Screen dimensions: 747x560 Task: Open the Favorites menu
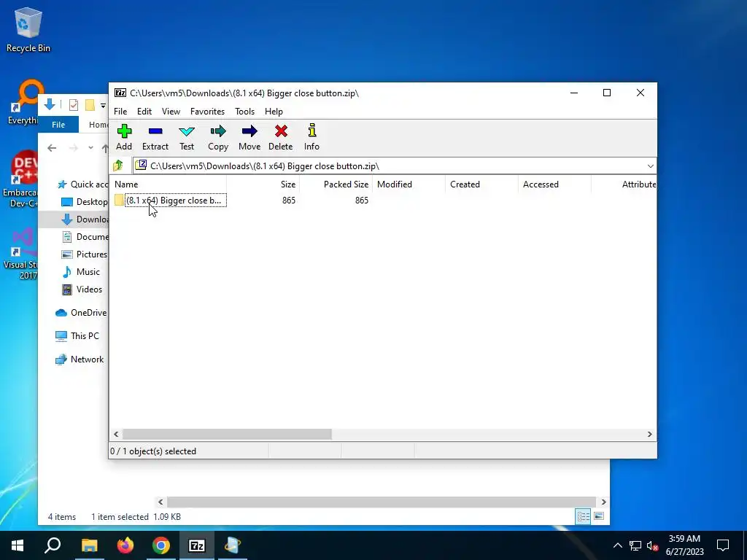tap(207, 112)
